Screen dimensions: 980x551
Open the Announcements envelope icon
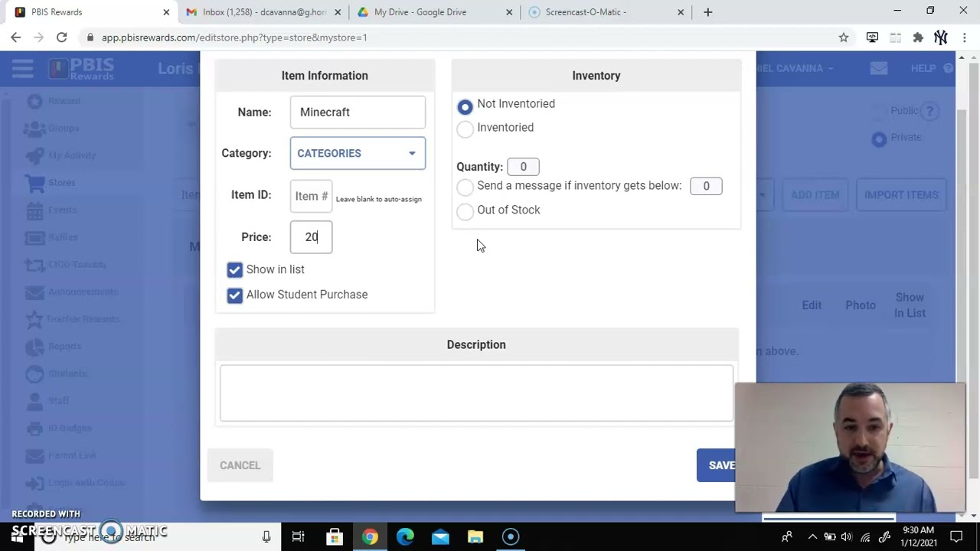(34, 292)
